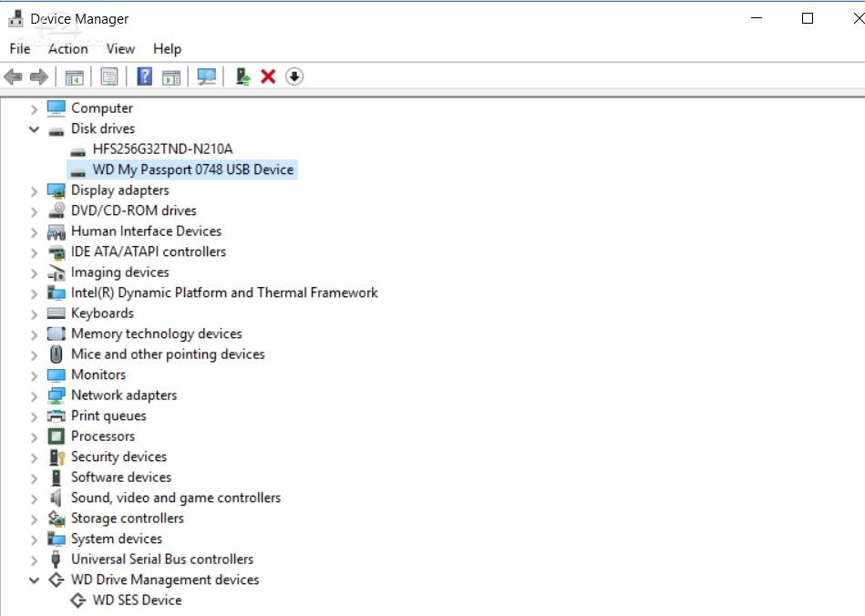This screenshot has width=865, height=616.
Task: Open the Help menu
Action: (167, 48)
